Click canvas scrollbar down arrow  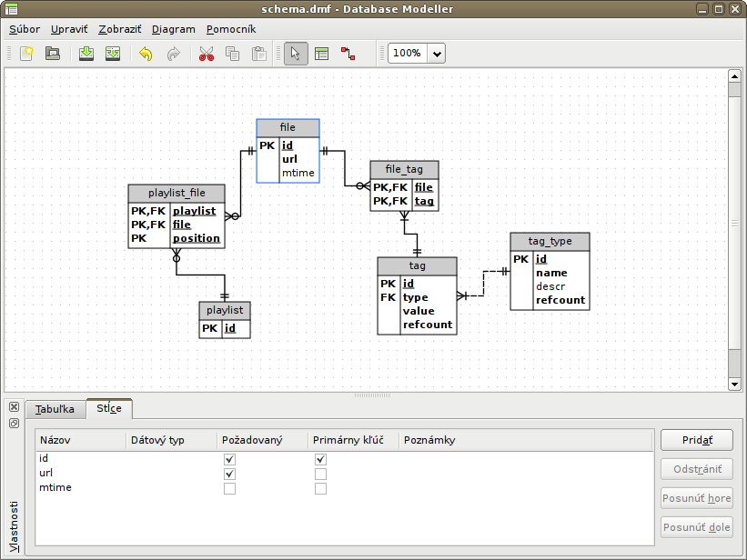(x=734, y=384)
